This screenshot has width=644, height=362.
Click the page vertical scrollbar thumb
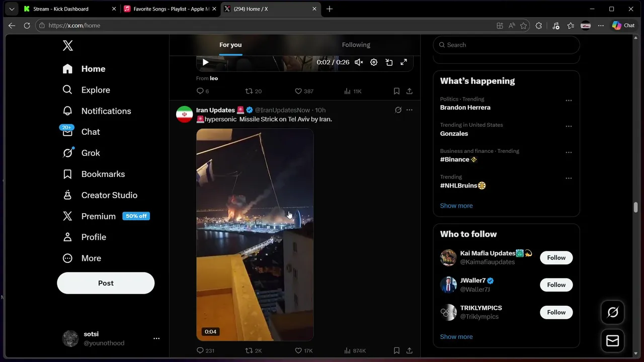(x=636, y=207)
